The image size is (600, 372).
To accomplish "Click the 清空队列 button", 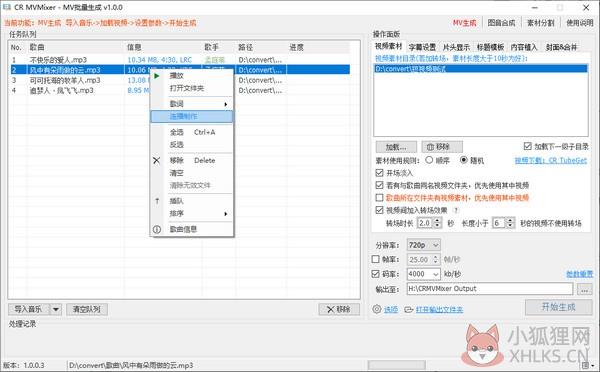I will (87, 309).
